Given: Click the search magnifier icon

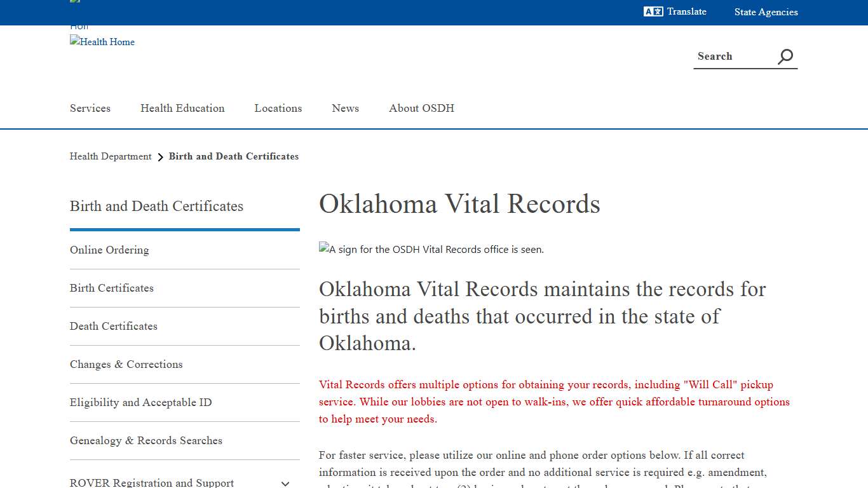Looking at the screenshot, I should [x=785, y=57].
